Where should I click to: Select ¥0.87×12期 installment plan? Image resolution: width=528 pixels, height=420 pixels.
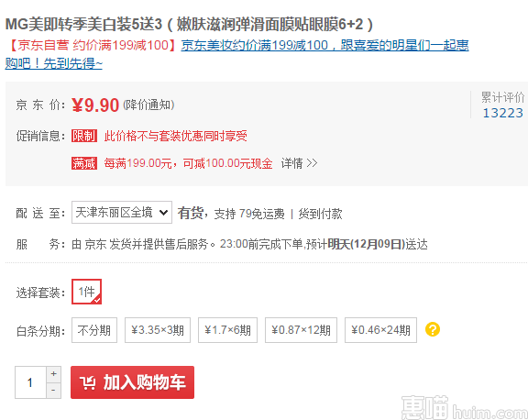[x=301, y=330]
